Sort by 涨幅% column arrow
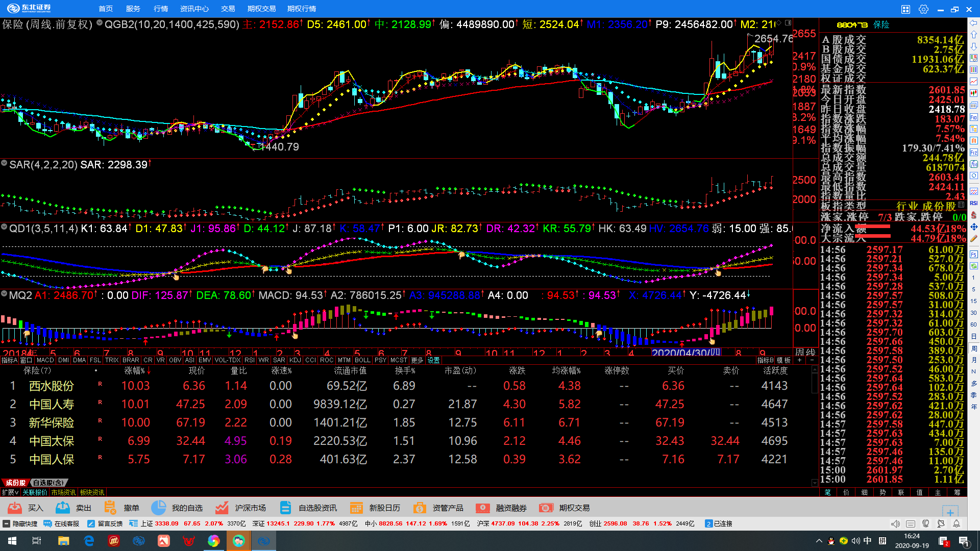Screen dimensions: 980x551 click(149, 371)
